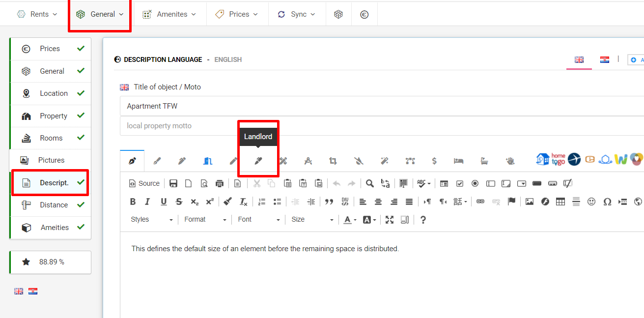Click the euro icon in top menu

(x=364, y=14)
